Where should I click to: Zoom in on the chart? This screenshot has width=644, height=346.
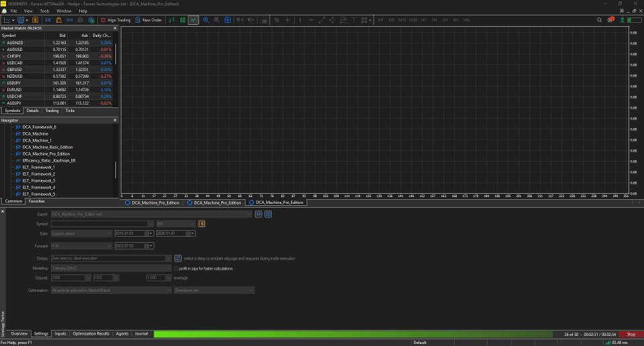click(206, 19)
